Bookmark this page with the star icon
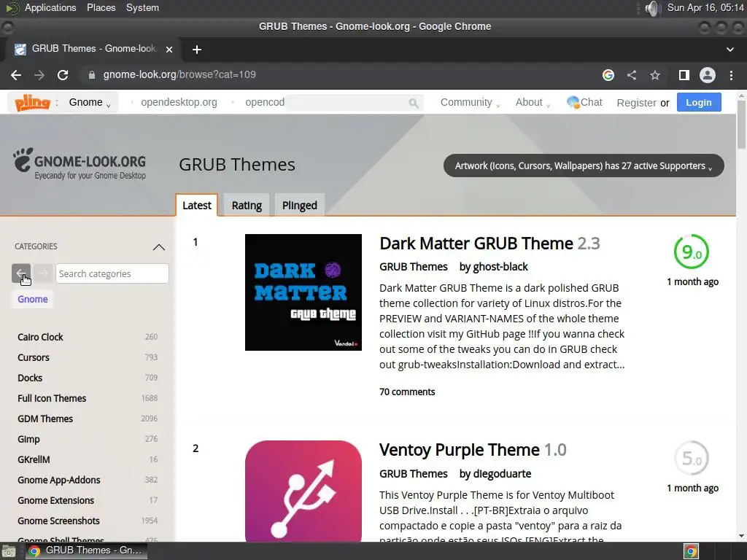Screen dimensions: 747x560 (655, 75)
